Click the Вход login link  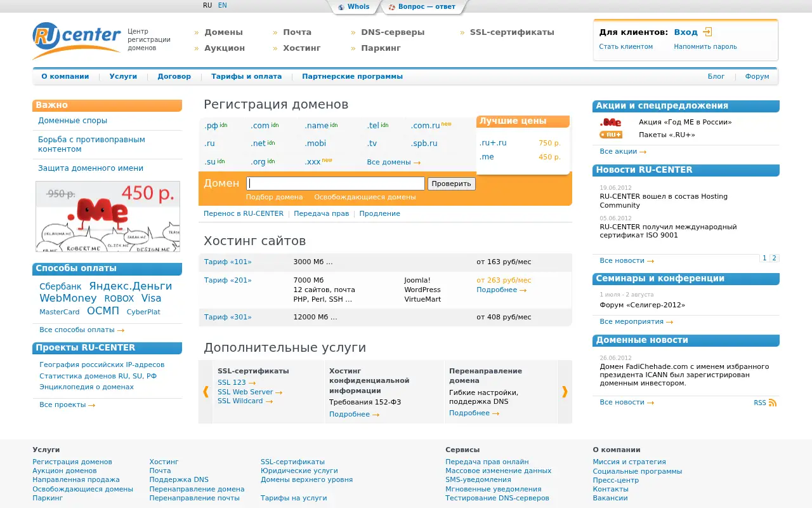click(x=686, y=32)
